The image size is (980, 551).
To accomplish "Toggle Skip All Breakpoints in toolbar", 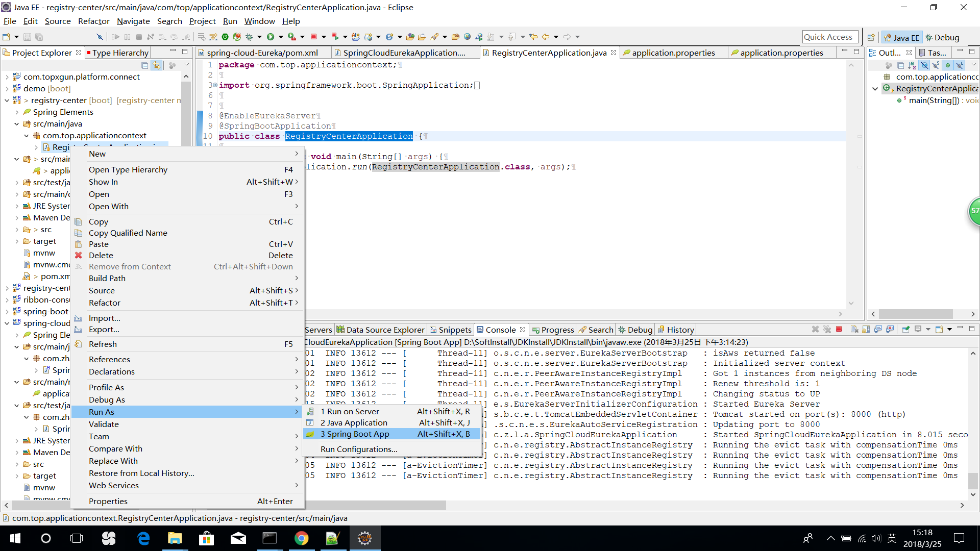I will (100, 37).
